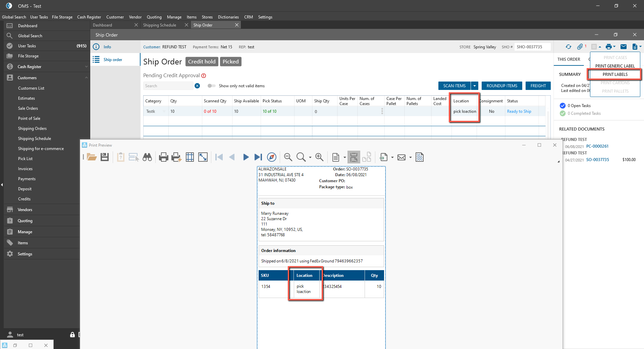Click the open folder icon in Print Preview
644x349 pixels.
92,157
